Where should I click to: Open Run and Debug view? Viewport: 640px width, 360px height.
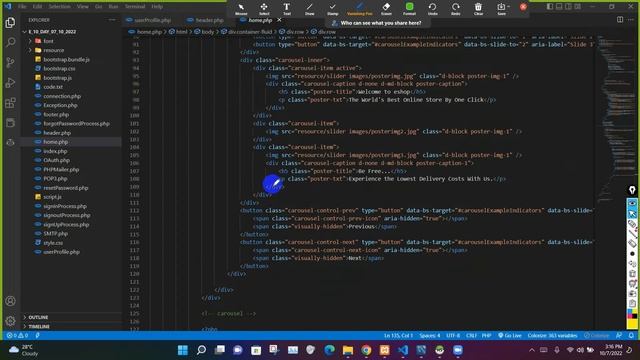coord(11,82)
